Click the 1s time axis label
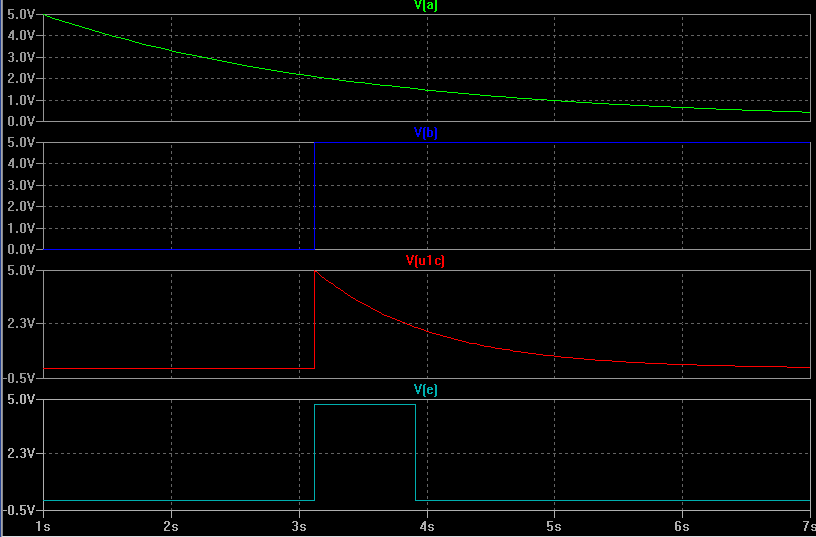The height and width of the screenshot is (537, 816). 43,527
